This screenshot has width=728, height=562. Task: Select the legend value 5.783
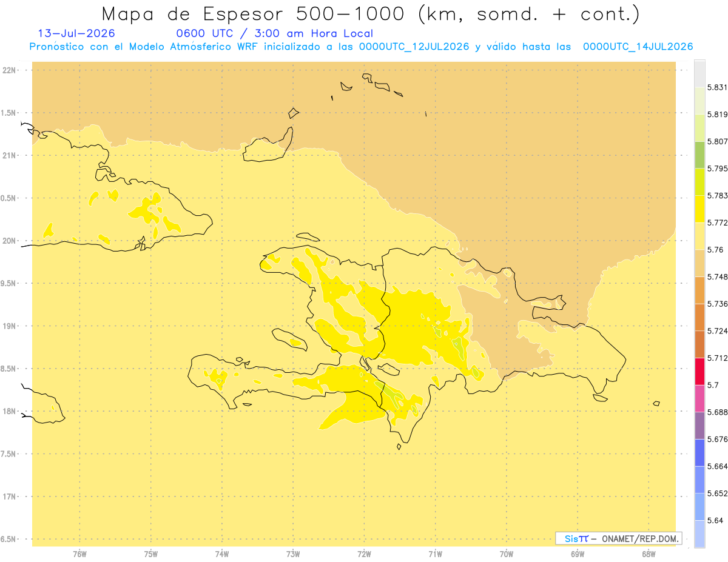pos(717,196)
